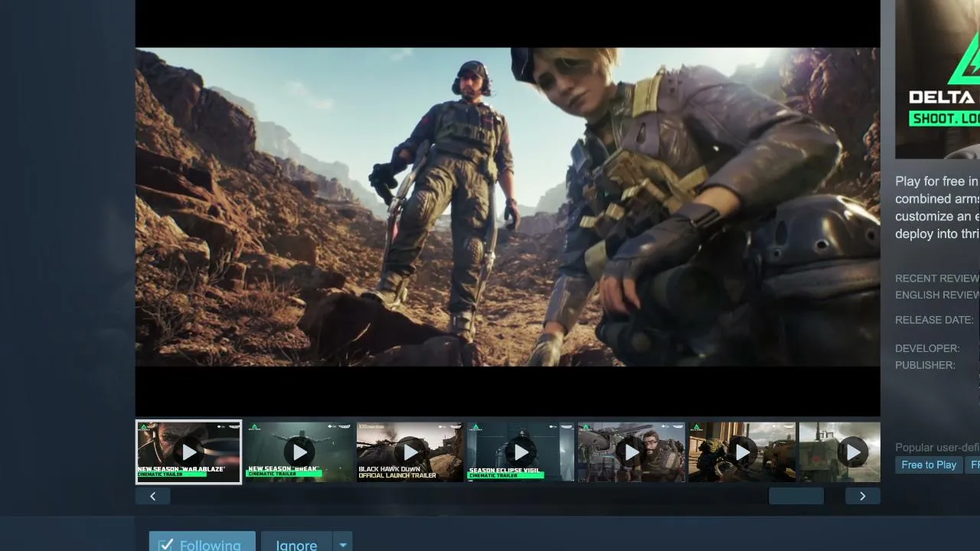Image resolution: width=980 pixels, height=551 pixels.
Task: Play the video thumbnail showing the bearded soldier
Action: click(631, 452)
